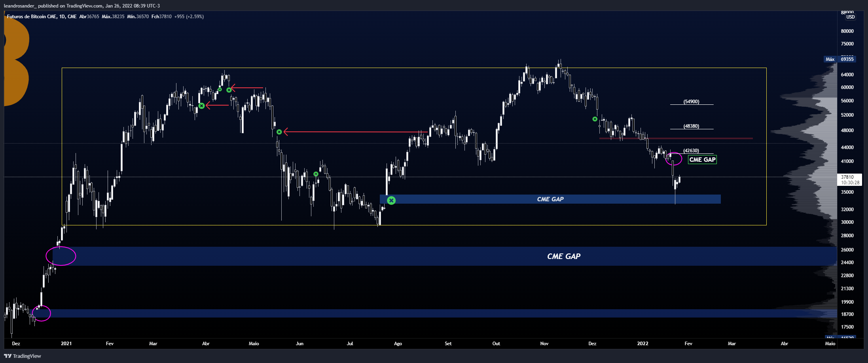The height and width of the screenshot is (363, 868).
Task: Click the high value 'Máx.38235'
Action: click(x=113, y=17)
